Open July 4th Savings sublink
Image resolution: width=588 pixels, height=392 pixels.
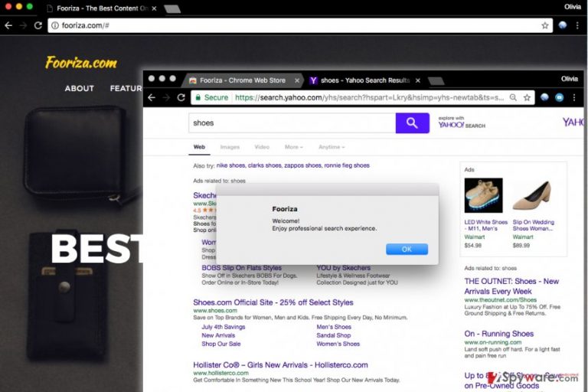(224, 327)
